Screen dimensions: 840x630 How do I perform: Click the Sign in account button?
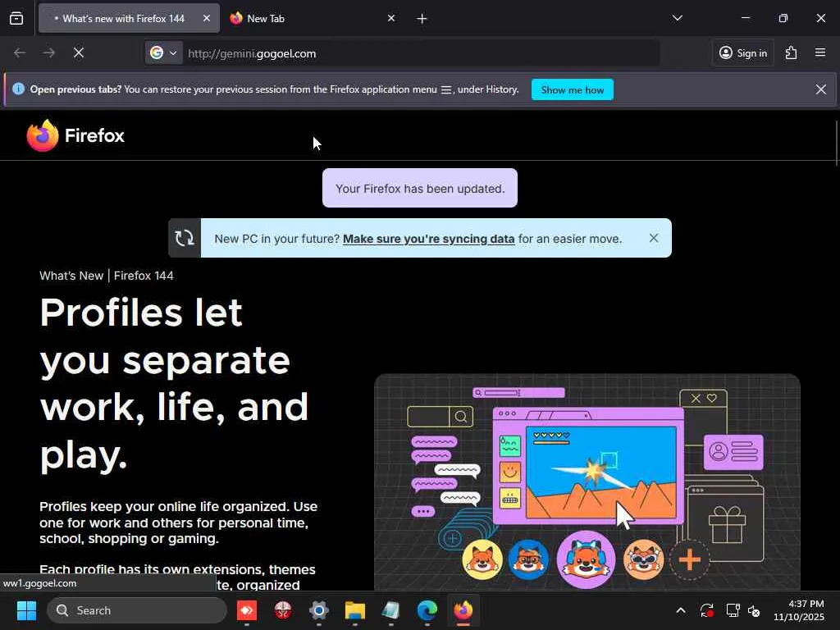pos(743,52)
